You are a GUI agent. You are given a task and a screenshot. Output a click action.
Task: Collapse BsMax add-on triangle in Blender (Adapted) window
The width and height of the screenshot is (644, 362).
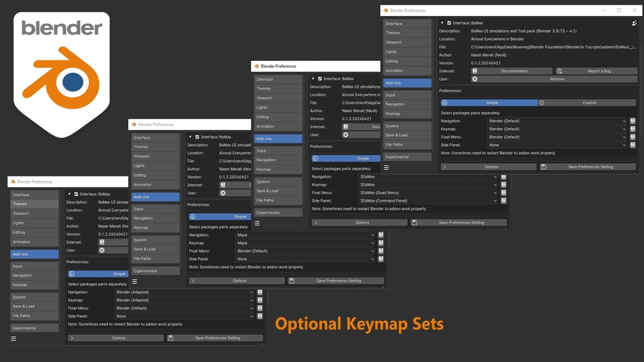(69, 194)
